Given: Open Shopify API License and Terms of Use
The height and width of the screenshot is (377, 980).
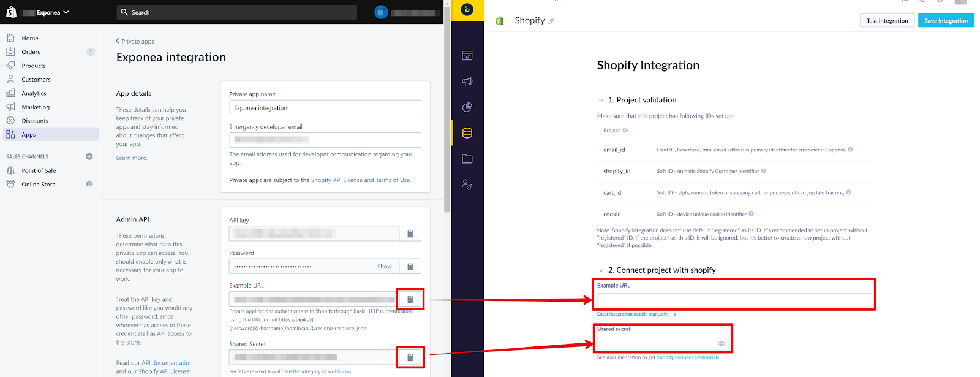Looking at the screenshot, I should [361, 180].
